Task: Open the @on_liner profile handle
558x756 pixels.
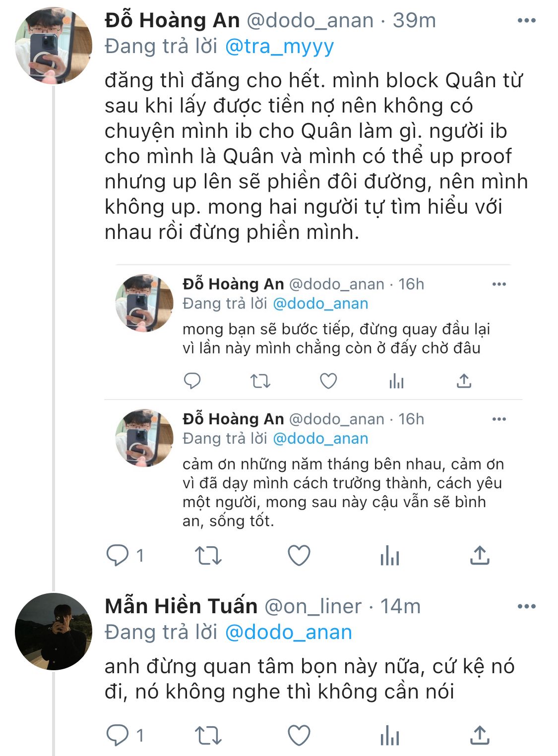Action: click(313, 606)
